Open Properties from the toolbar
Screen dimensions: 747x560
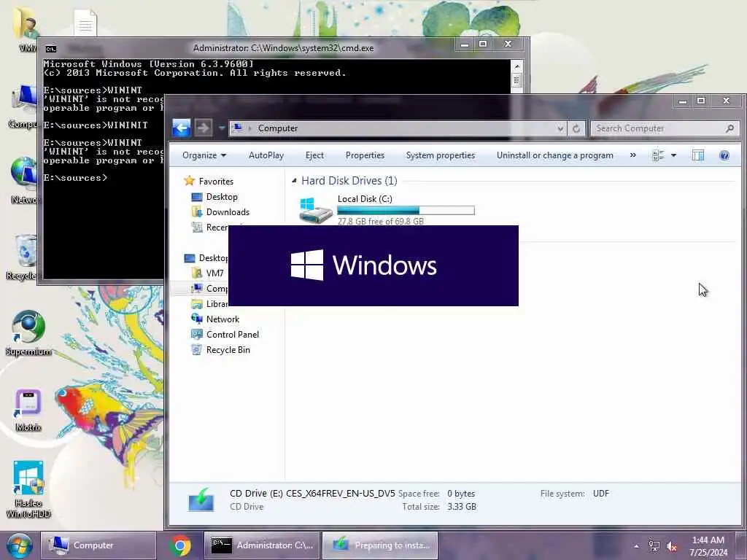tap(365, 155)
